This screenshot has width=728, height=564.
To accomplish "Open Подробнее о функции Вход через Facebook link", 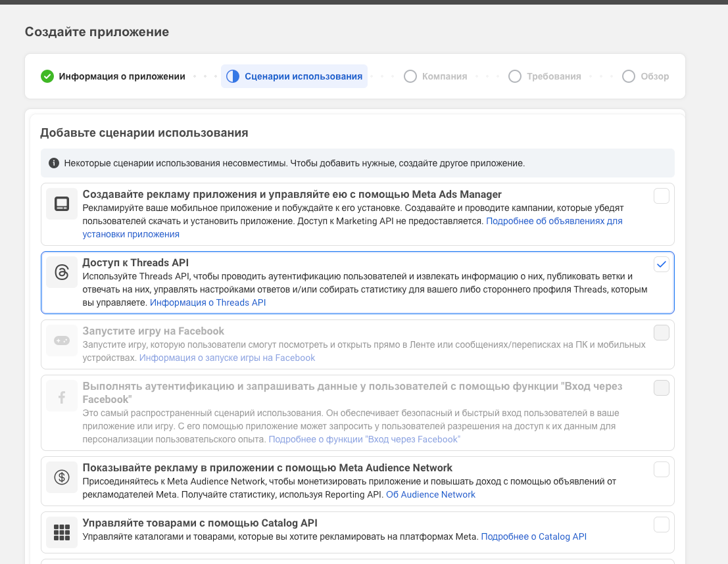I will coord(364,439).
